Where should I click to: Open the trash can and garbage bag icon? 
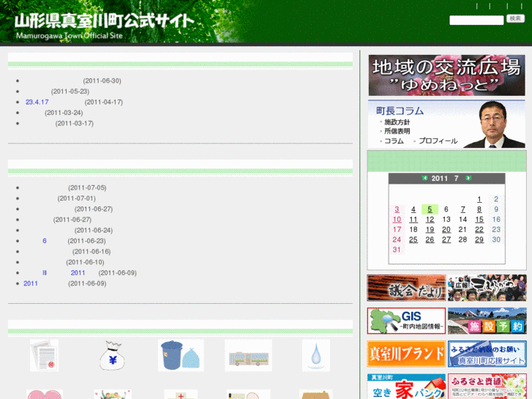[181, 355]
